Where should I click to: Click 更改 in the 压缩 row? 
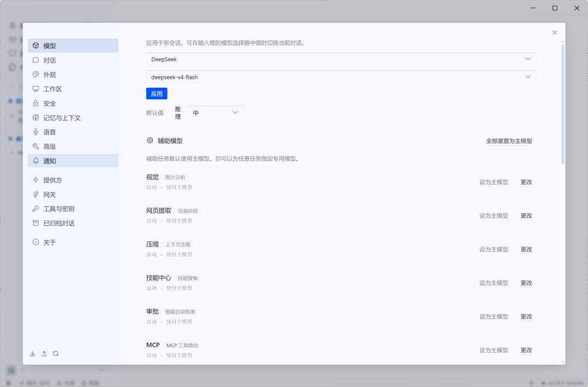[x=526, y=249]
